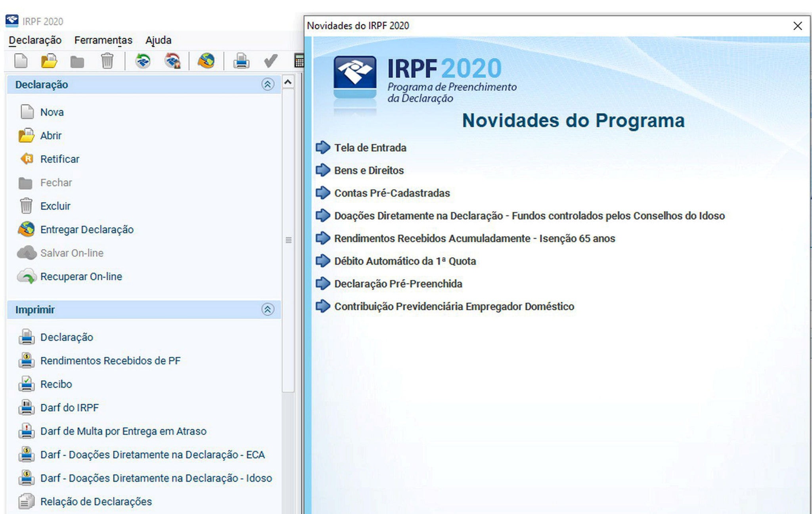Click the Darf Doações ECA icon
Image resolution: width=812 pixels, height=514 pixels.
coord(27,455)
